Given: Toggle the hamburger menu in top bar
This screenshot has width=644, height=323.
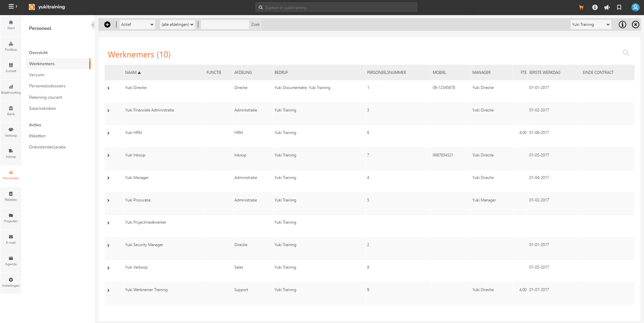Looking at the screenshot, I should click(x=13, y=6).
